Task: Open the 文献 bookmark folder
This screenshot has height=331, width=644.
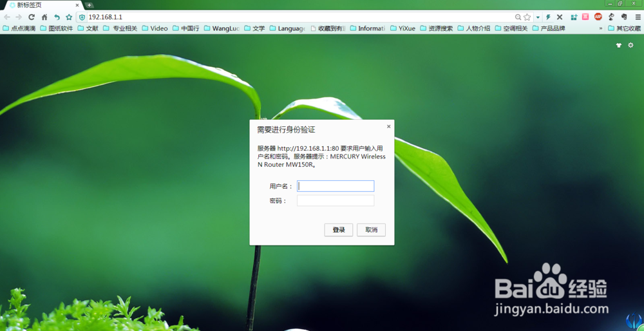Action: [88, 28]
